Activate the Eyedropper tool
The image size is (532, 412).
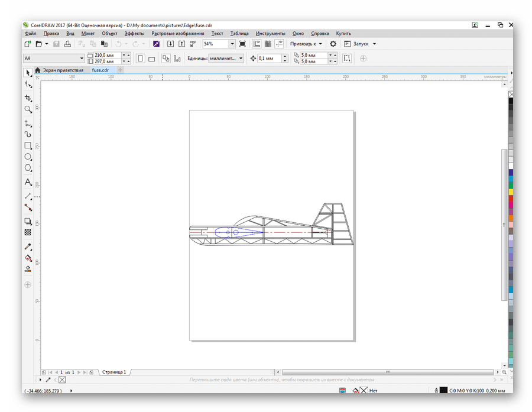pyautogui.click(x=28, y=246)
